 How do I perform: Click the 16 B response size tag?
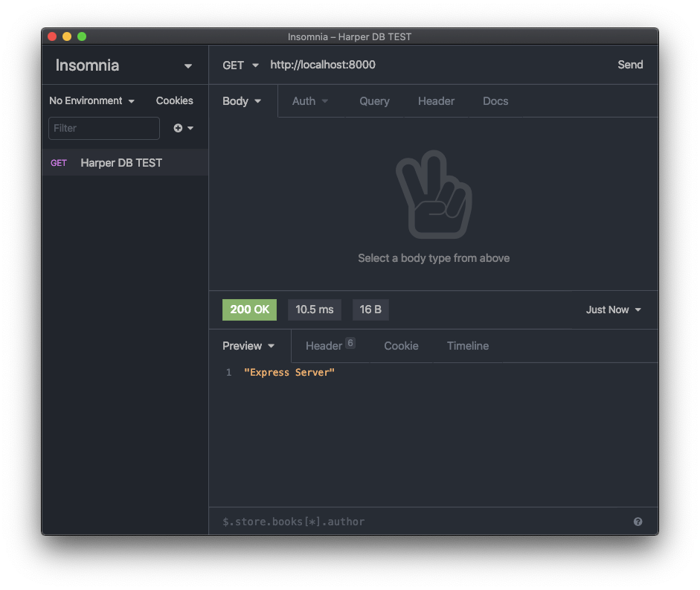click(x=370, y=310)
